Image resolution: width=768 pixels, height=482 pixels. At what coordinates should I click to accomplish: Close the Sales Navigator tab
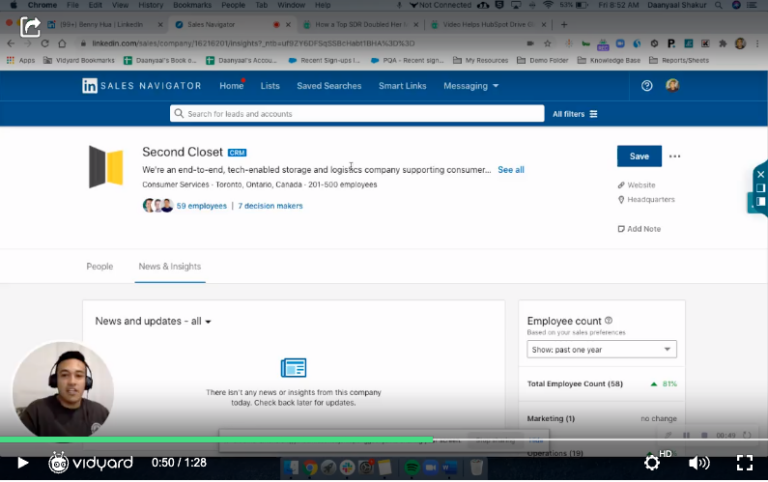pyautogui.click(x=288, y=24)
